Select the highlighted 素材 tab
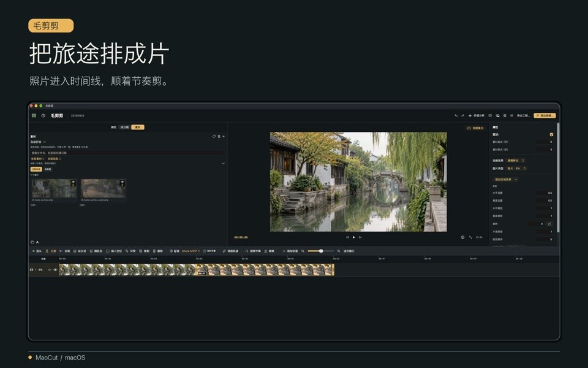 click(x=138, y=128)
